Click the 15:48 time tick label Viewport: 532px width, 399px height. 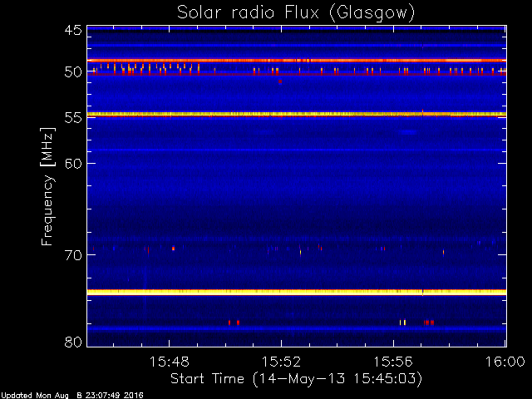coord(169,362)
